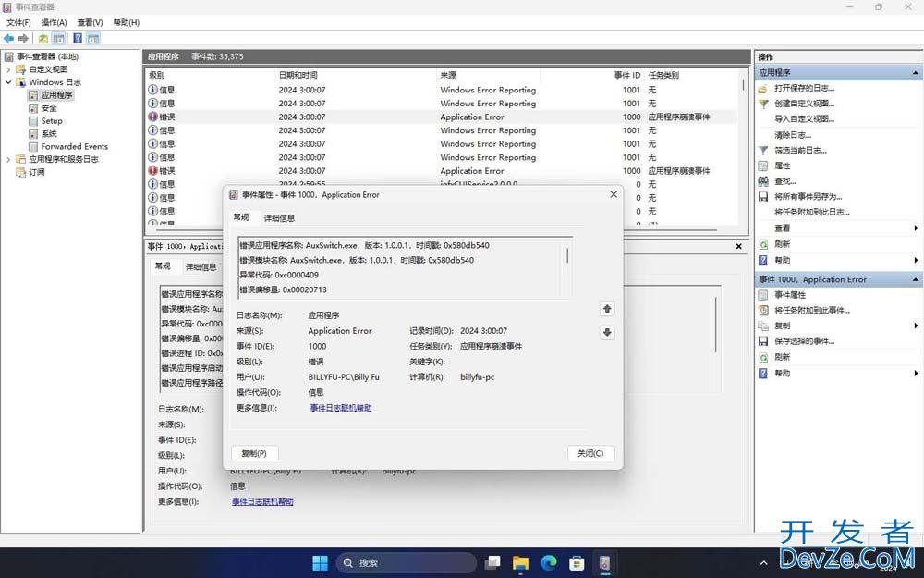924x578 pixels.
Task: Click the 关闭(C) button in dialog
Action: tap(590, 453)
